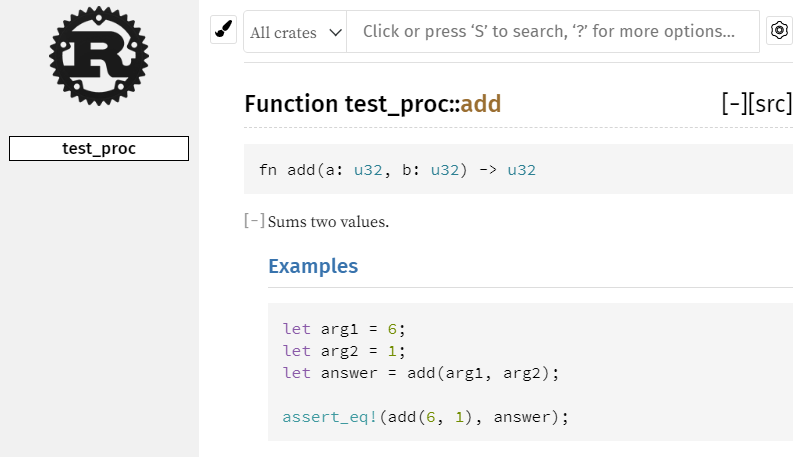The width and height of the screenshot is (807, 457).
Task: Click the add name in heading
Action: tap(481, 104)
